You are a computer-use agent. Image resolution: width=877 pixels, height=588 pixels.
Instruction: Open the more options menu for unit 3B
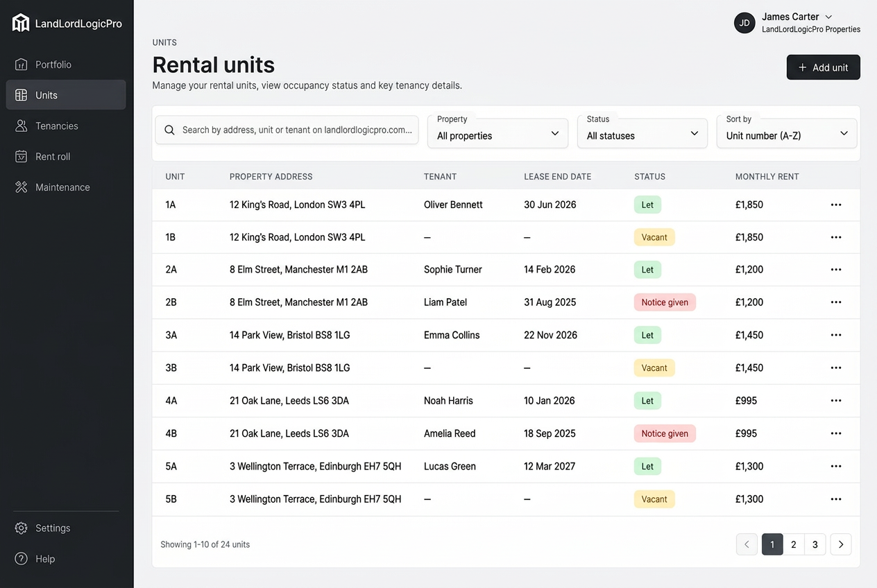point(836,367)
